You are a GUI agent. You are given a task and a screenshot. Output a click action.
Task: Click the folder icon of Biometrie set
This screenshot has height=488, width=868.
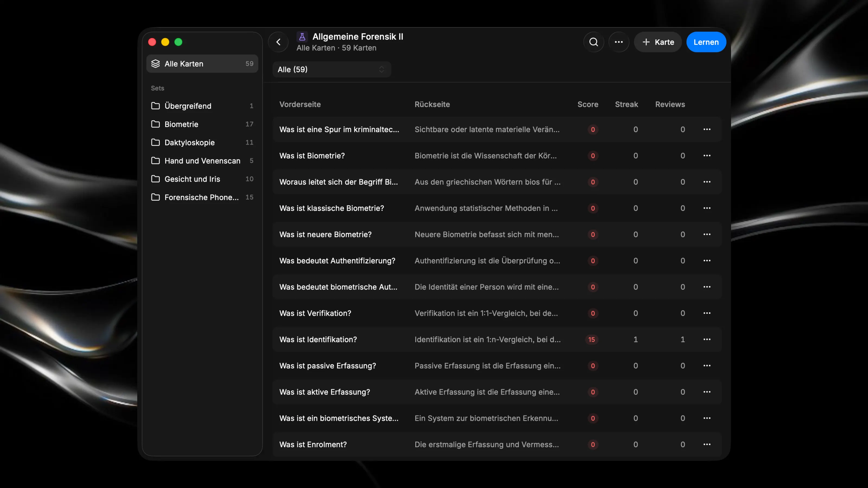tap(155, 124)
